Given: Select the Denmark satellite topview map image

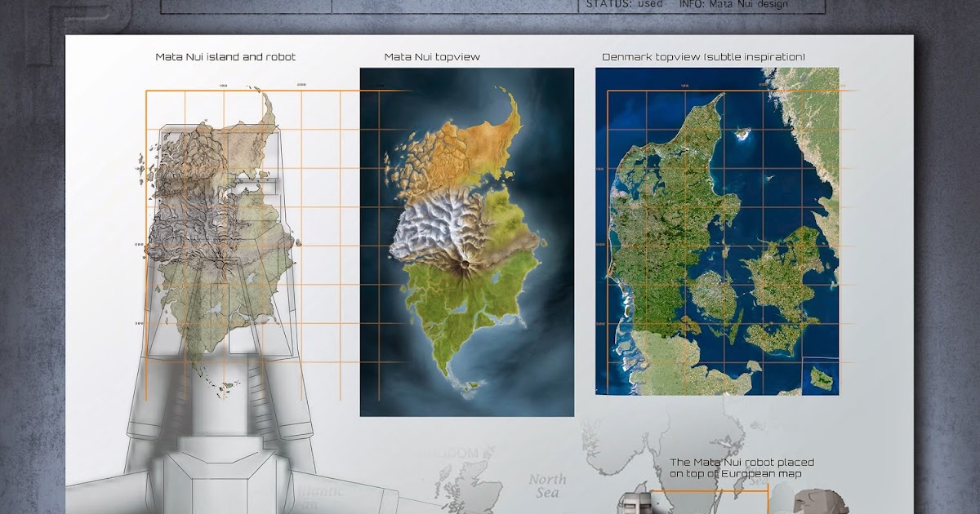Looking at the screenshot, I should (x=717, y=232).
